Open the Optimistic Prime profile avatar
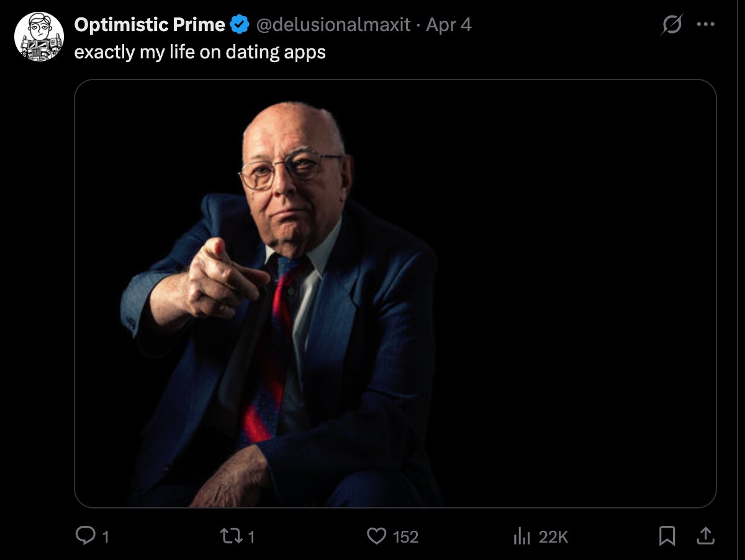The width and height of the screenshot is (745, 560). click(39, 37)
